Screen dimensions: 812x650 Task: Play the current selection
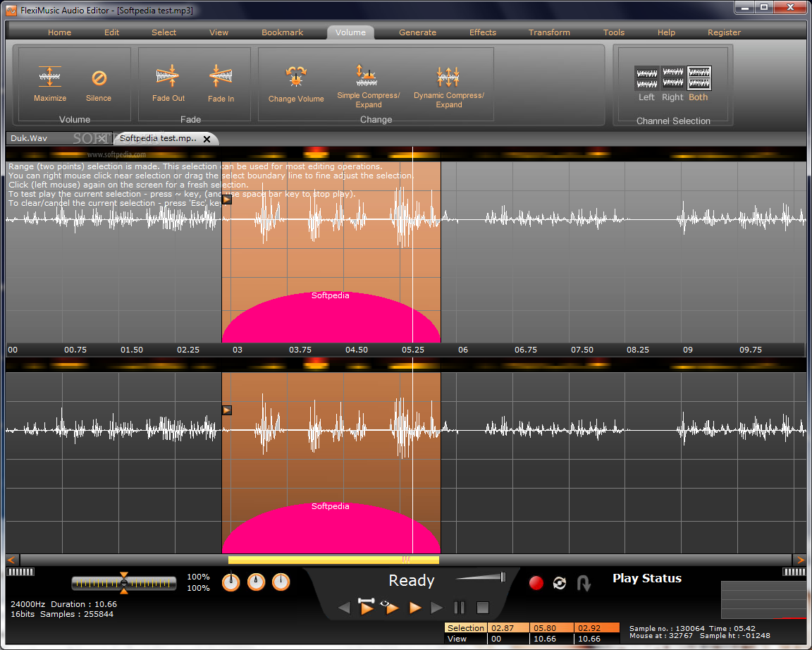click(366, 606)
